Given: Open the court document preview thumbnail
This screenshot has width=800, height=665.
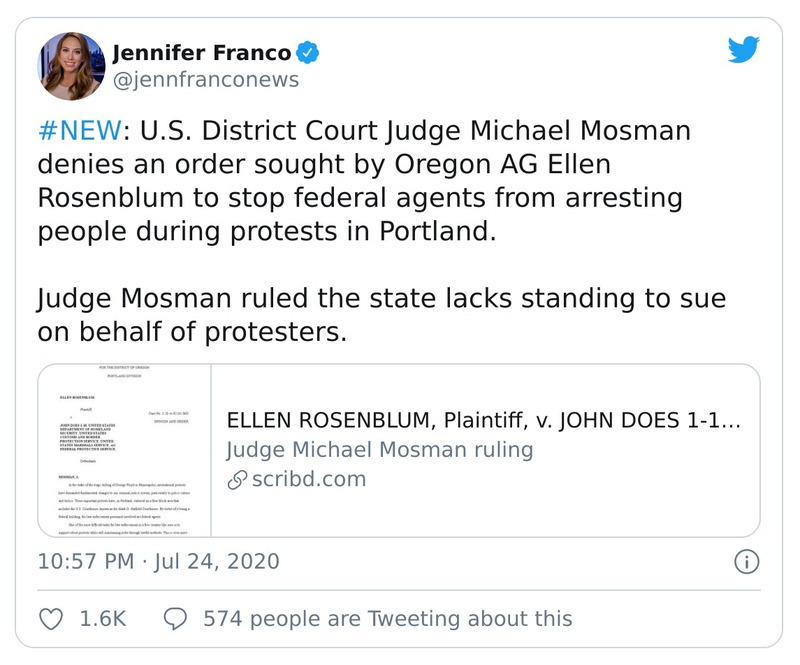Looking at the screenshot, I should pyautogui.click(x=124, y=449).
